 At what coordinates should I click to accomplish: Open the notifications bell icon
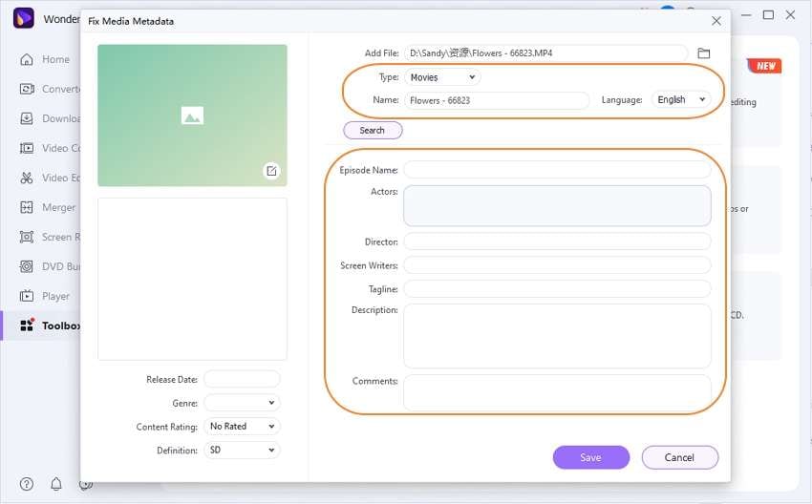[x=56, y=484]
